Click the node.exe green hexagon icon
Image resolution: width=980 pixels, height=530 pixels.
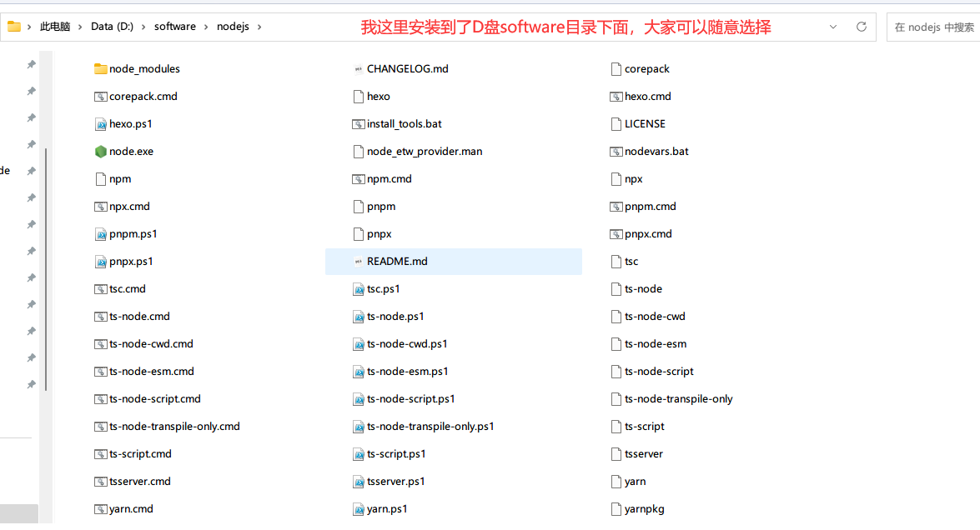[x=101, y=152]
